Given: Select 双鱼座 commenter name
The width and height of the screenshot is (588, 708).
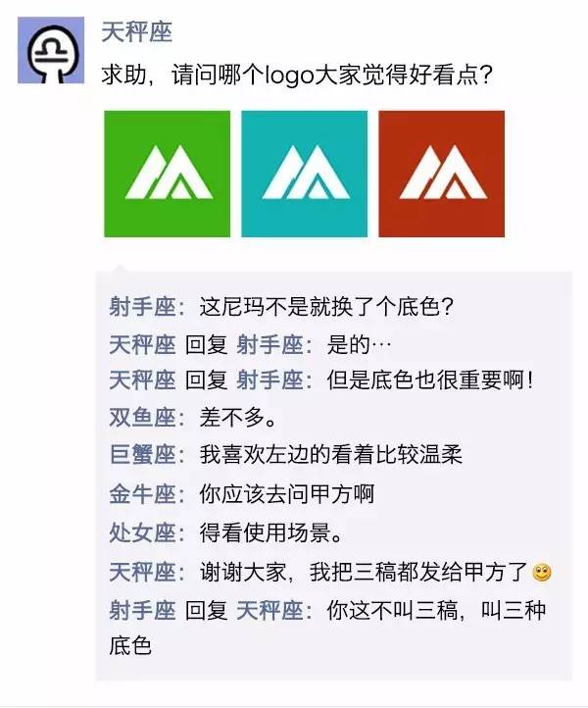Looking at the screenshot, I should 142,417.
